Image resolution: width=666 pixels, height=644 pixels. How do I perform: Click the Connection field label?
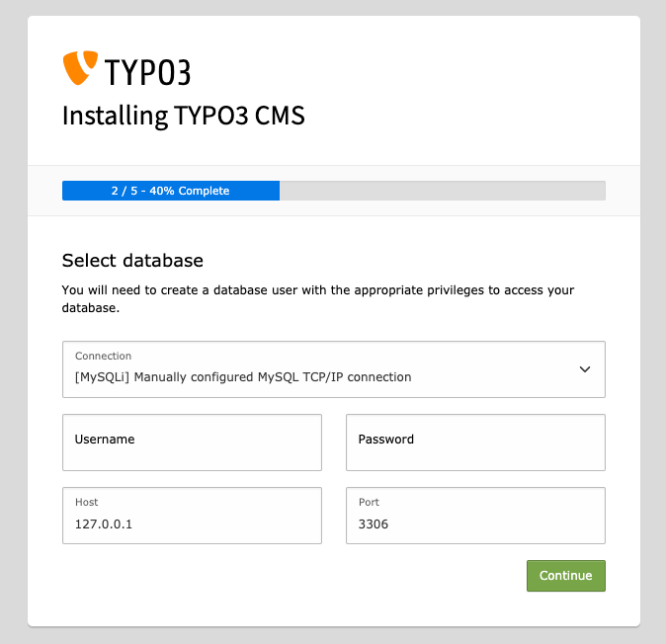103,356
